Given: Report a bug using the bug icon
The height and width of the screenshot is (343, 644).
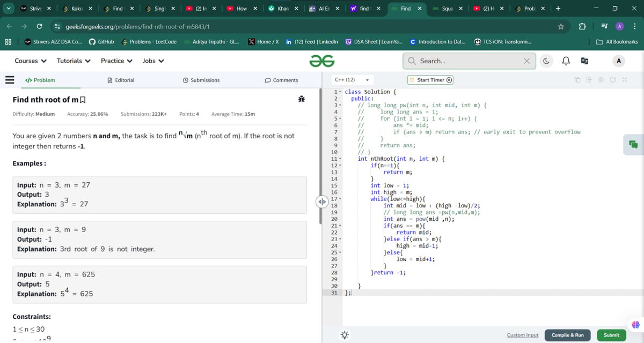Looking at the screenshot, I should (x=301, y=99).
